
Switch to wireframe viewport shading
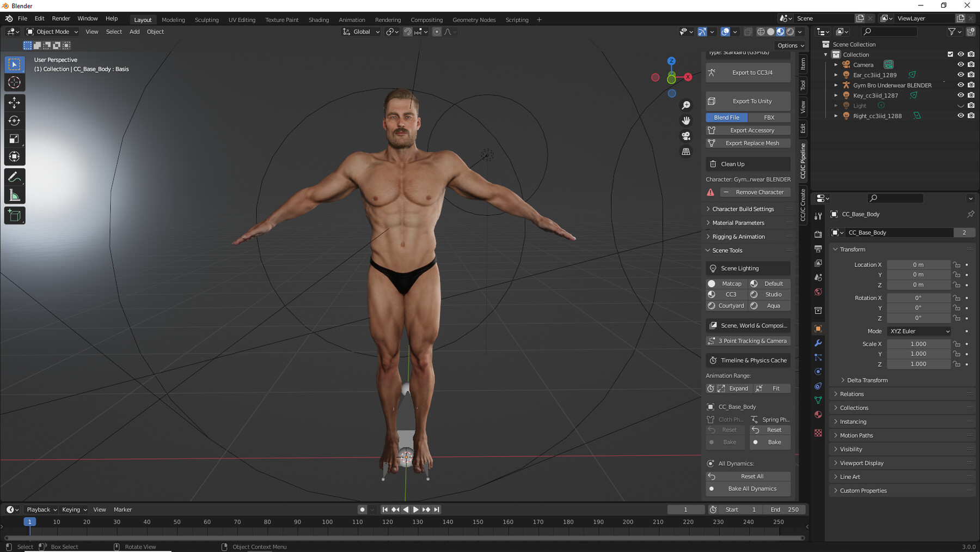(761, 32)
